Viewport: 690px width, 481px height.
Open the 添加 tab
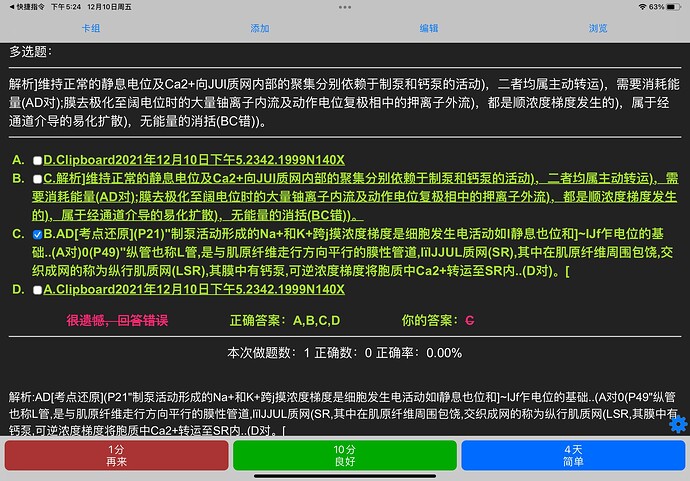click(x=260, y=29)
